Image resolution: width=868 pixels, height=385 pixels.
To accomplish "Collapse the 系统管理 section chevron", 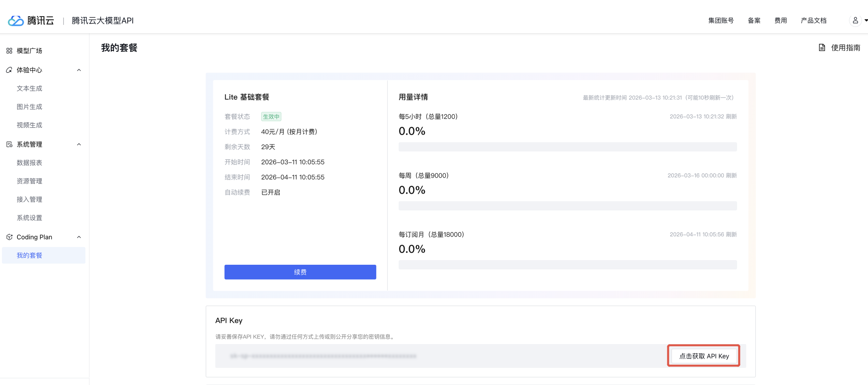I will click(x=79, y=144).
